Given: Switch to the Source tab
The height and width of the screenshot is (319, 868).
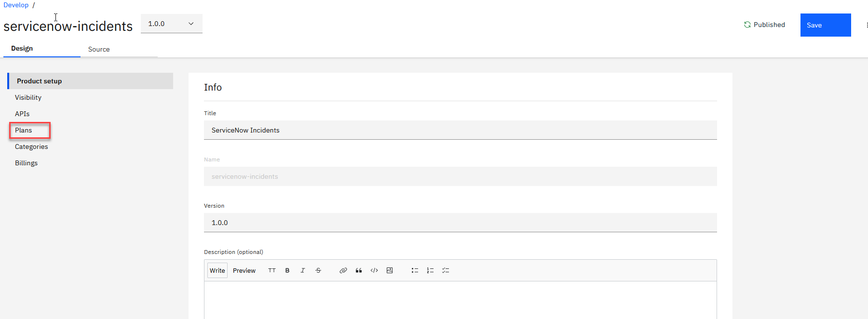Looking at the screenshot, I should [99, 49].
